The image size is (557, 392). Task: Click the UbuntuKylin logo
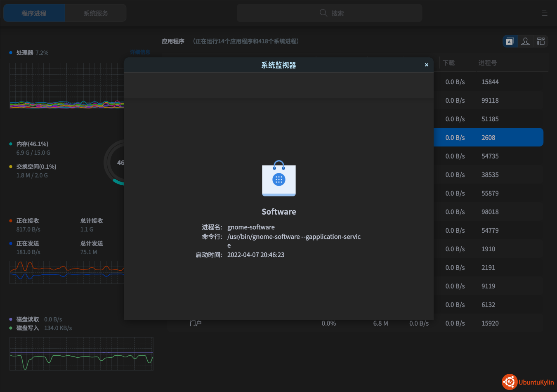tap(528, 382)
